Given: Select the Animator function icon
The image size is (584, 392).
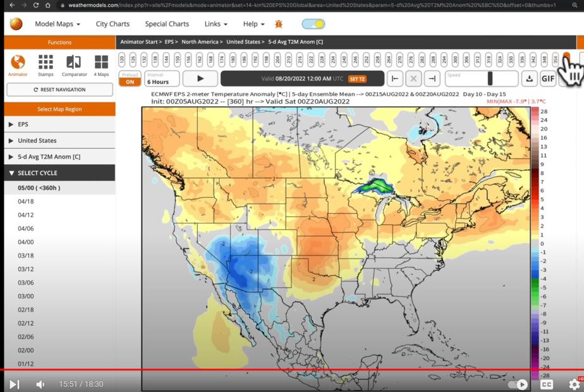Looking at the screenshot, I should click(18, 65).
